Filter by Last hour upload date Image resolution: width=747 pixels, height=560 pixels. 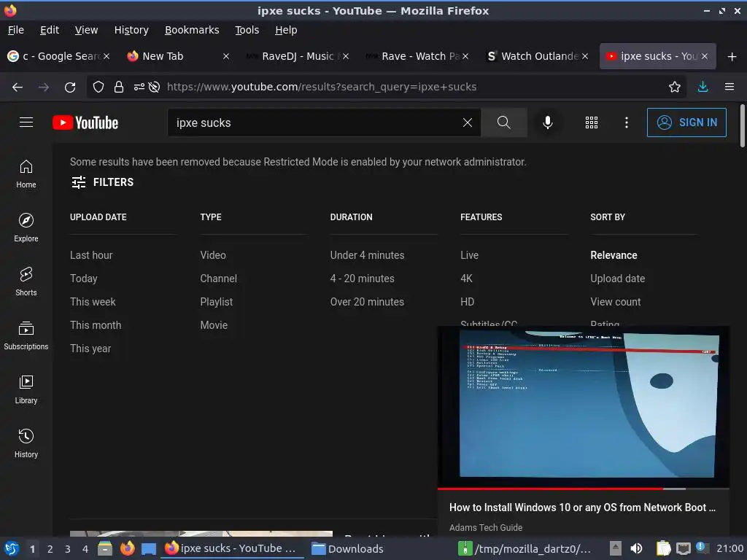click(x=91, y=255)
